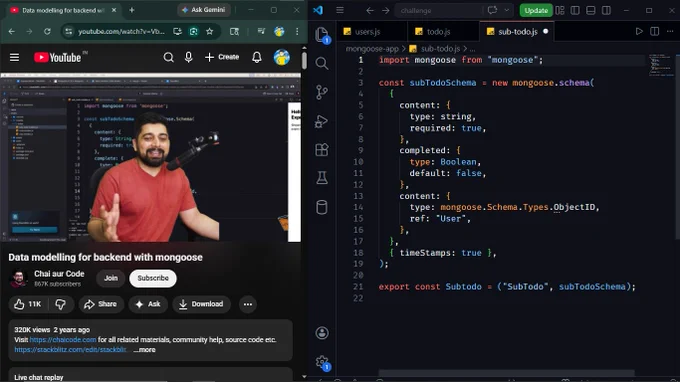
Task: Open the Testing flask view in VS Code
Action: 322,178
